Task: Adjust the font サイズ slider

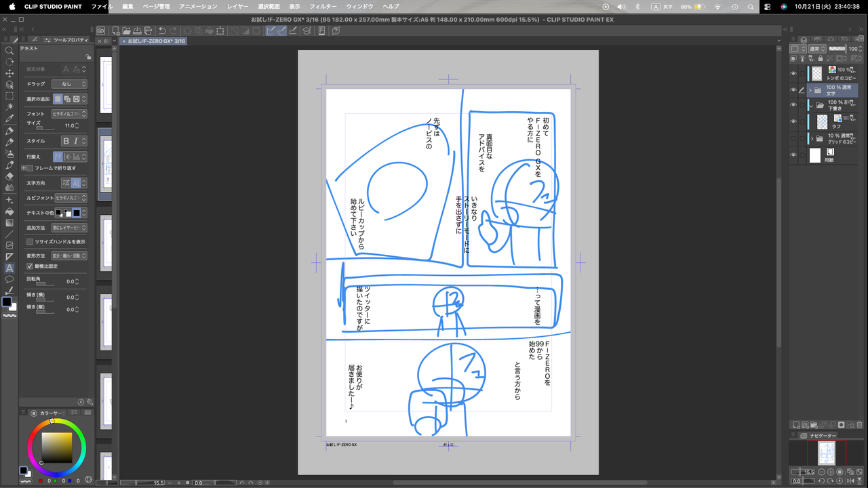Action: click(45, 128)
